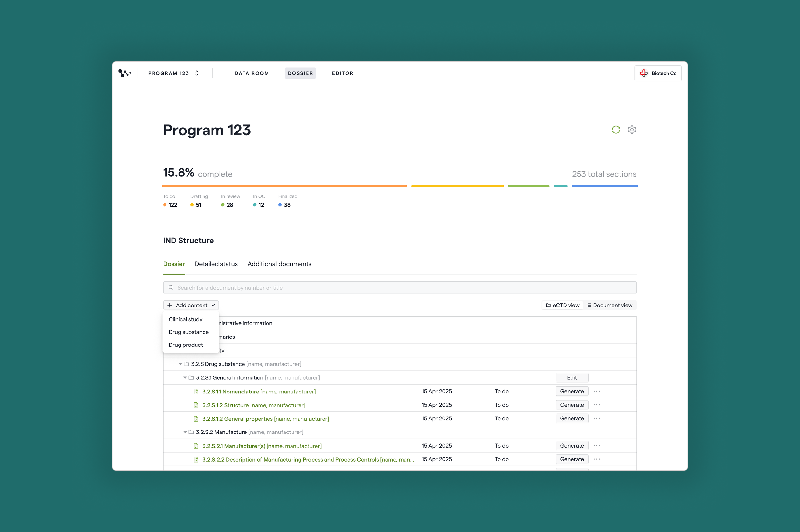Click the document icon beside General properties

pos(196,419)
